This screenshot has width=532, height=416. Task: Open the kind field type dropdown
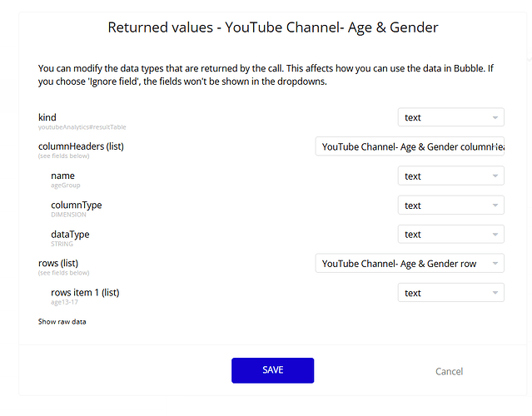[x=451, y=117]
